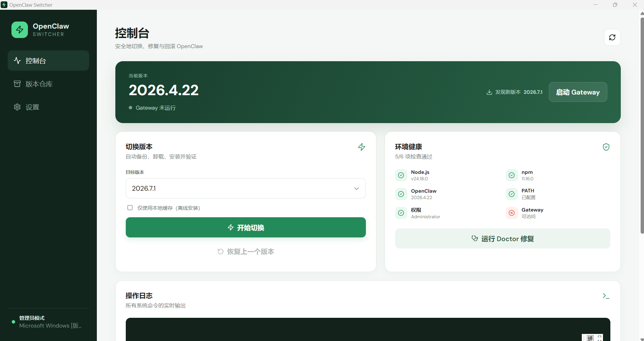Minimize the OpenClaw Switcher window
644x341 pixels.
pyautogui.click(x=596, y=5)
